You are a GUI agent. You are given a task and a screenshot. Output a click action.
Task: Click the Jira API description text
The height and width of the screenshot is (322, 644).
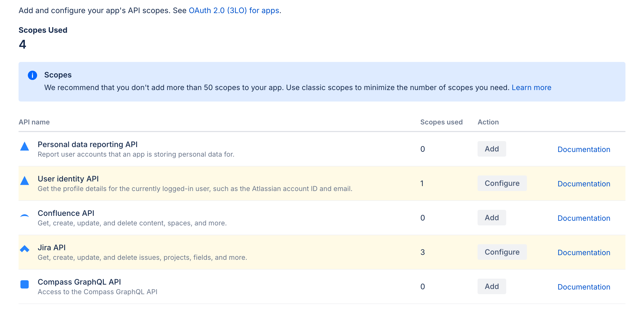pos(142,258)
